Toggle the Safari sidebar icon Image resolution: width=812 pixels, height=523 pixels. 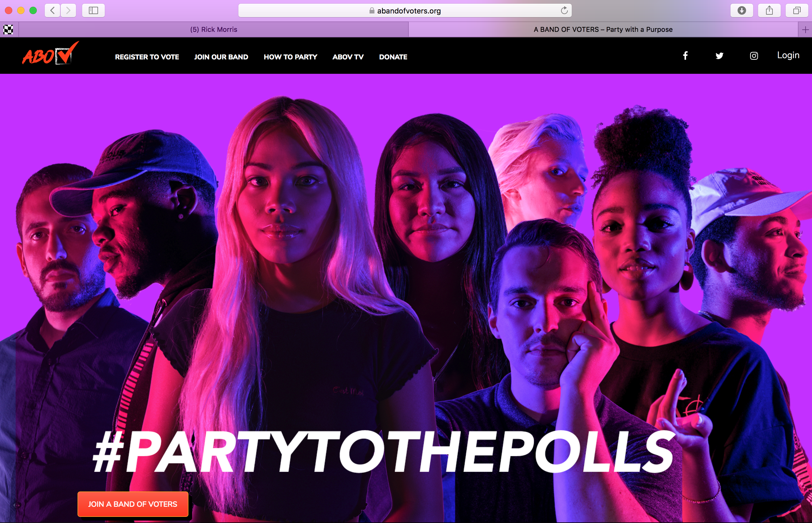(x=93, y=10)
